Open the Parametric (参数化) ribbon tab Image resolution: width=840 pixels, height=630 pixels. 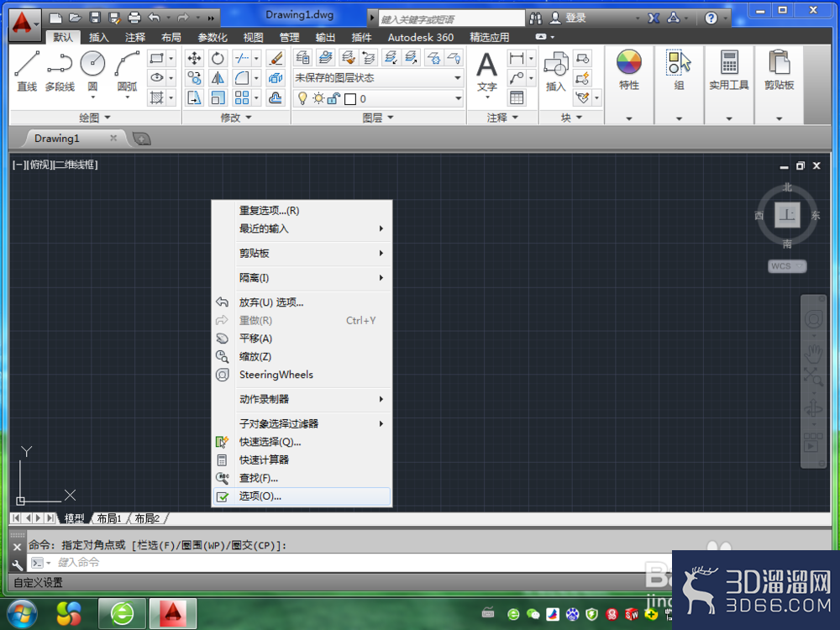(213, 37)
